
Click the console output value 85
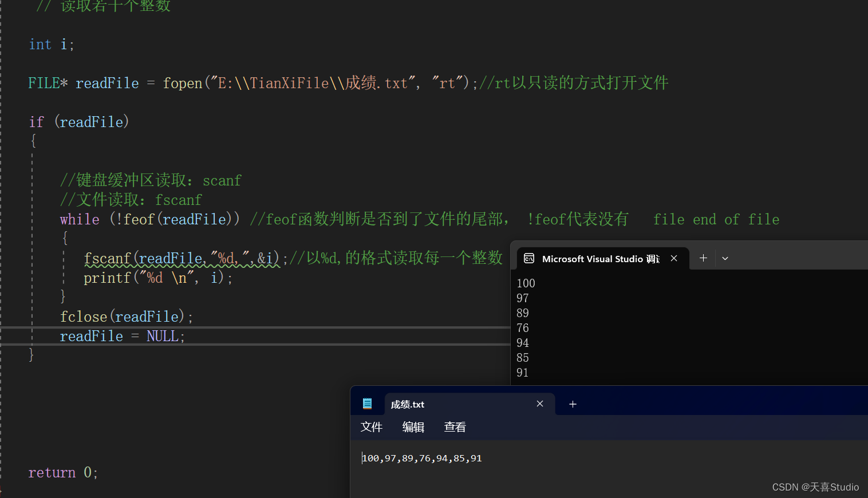523,358
